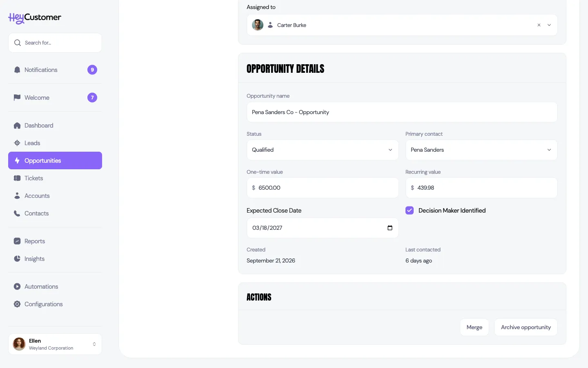This screenshot has width=588, height=368.
Task: Edit the Opportunity name field
Action: 402,112
